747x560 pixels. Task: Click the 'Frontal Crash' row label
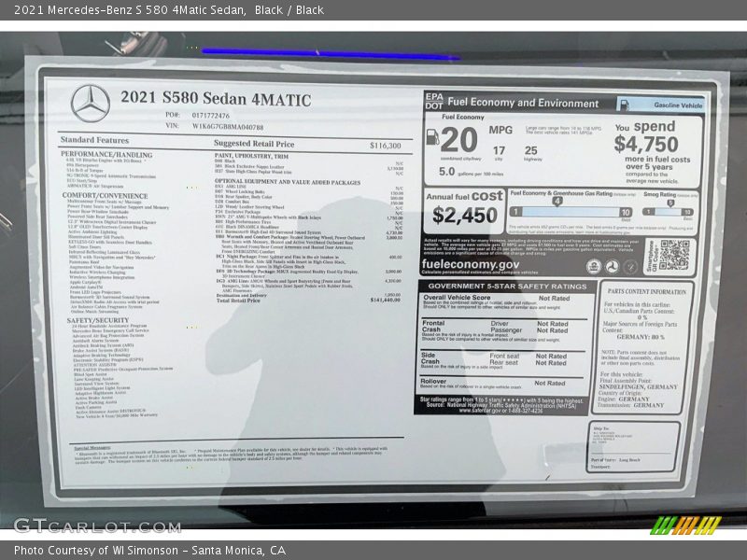[432, 326]
